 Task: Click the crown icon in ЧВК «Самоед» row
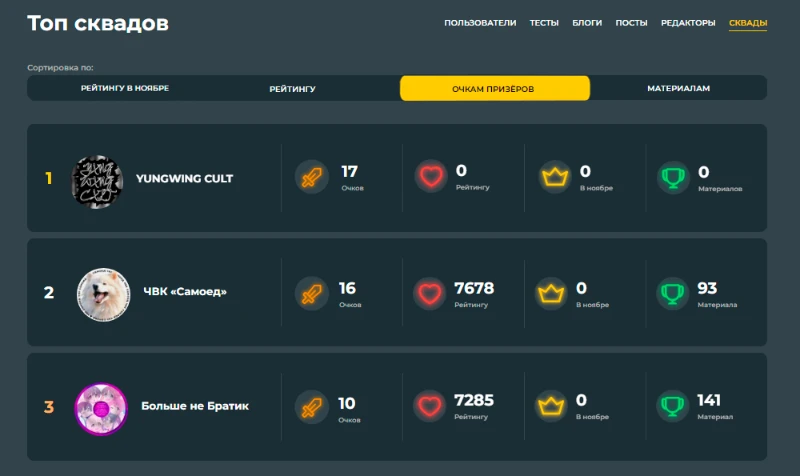pyautogui.click(x=551, y=294)
